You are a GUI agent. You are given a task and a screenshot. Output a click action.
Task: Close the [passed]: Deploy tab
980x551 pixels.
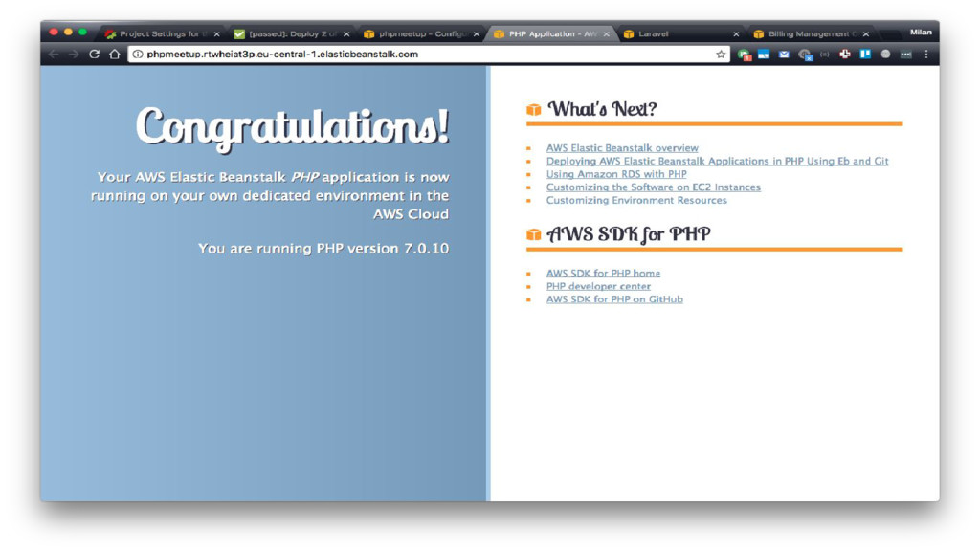pyautogui.click(x=346, y=34)
